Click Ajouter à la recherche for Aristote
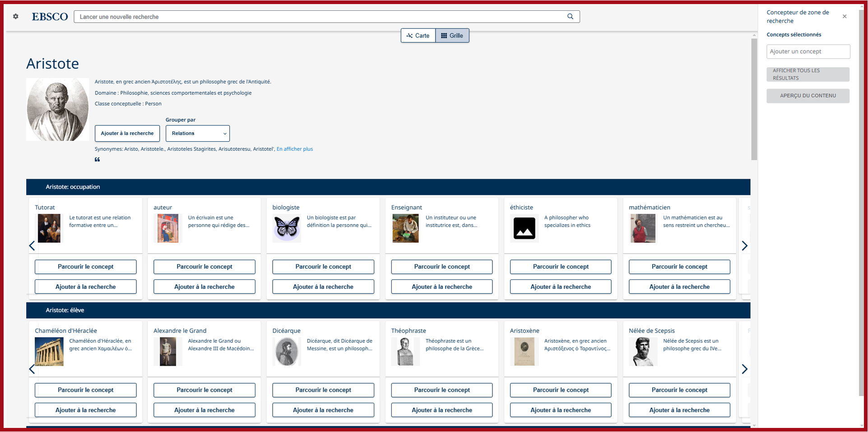868x432 pixels. (127, 134)
